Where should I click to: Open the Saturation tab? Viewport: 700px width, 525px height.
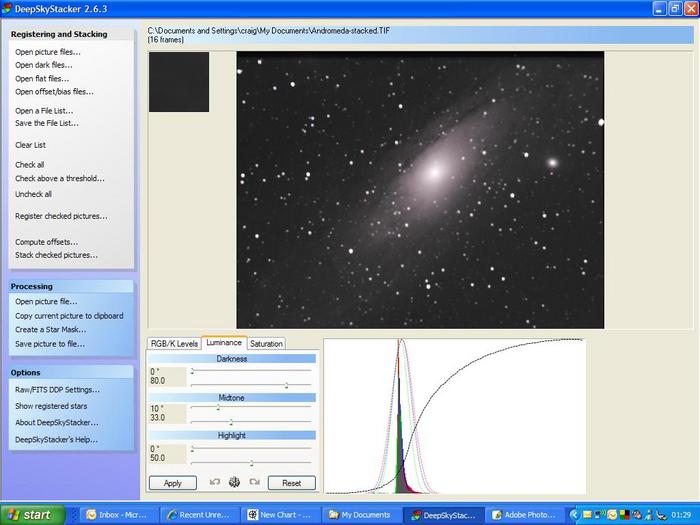266,343
